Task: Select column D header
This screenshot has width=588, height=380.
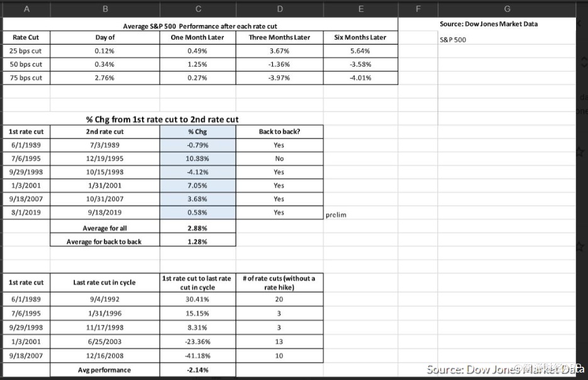Action: (x=279, y=9)
